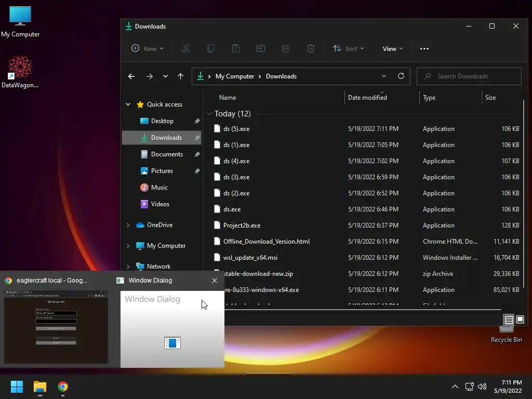
Task: Click My Computer in address breadcrumb
Action: (x=234, y=76)
